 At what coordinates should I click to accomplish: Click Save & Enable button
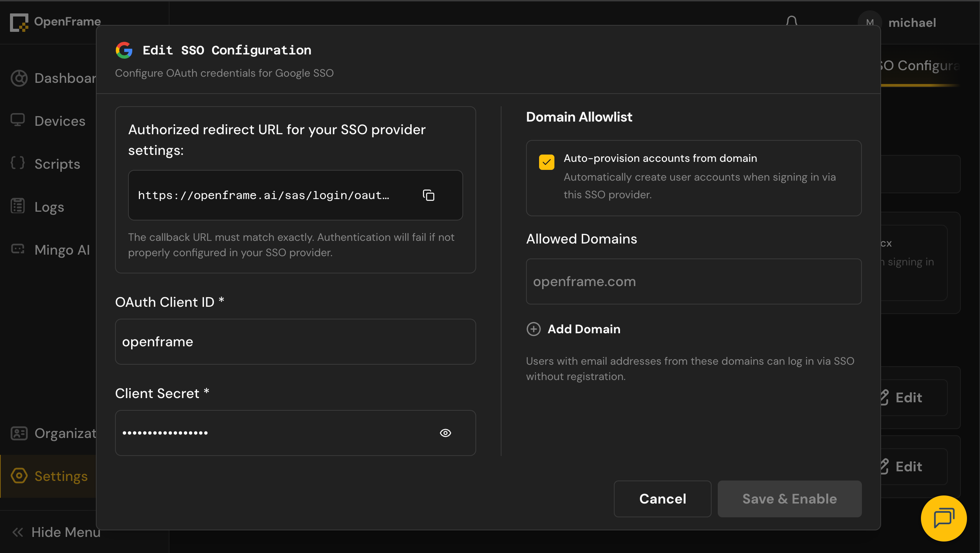pos(789,499)
